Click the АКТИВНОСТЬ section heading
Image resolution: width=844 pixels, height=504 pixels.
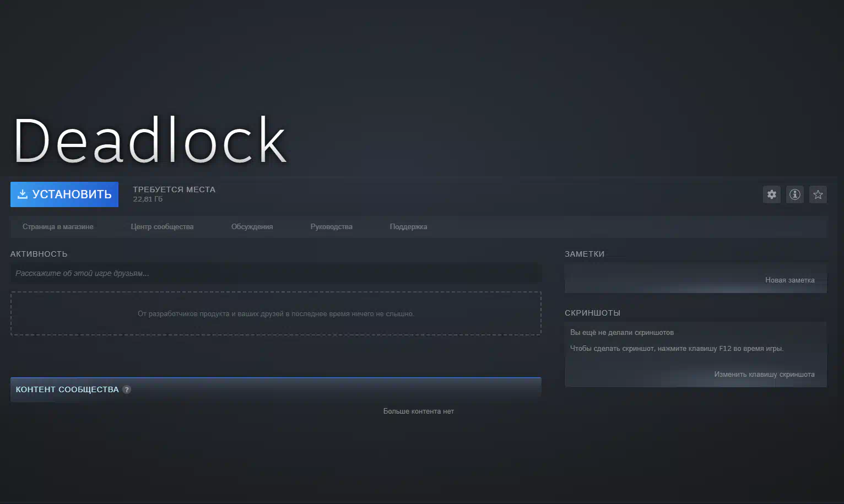pyautogui.click(x=39, y=254)
